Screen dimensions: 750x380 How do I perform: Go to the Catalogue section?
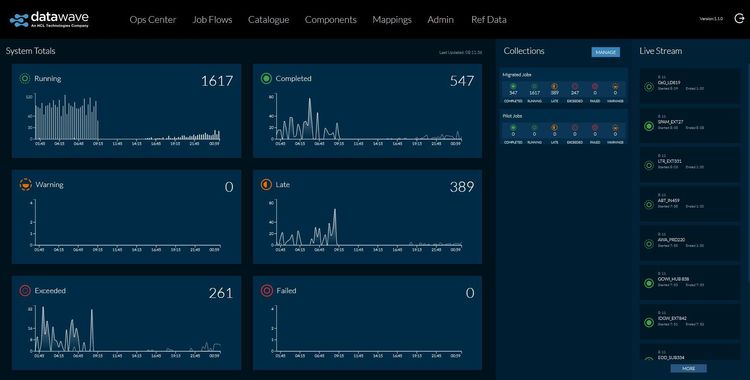(268, 20)
